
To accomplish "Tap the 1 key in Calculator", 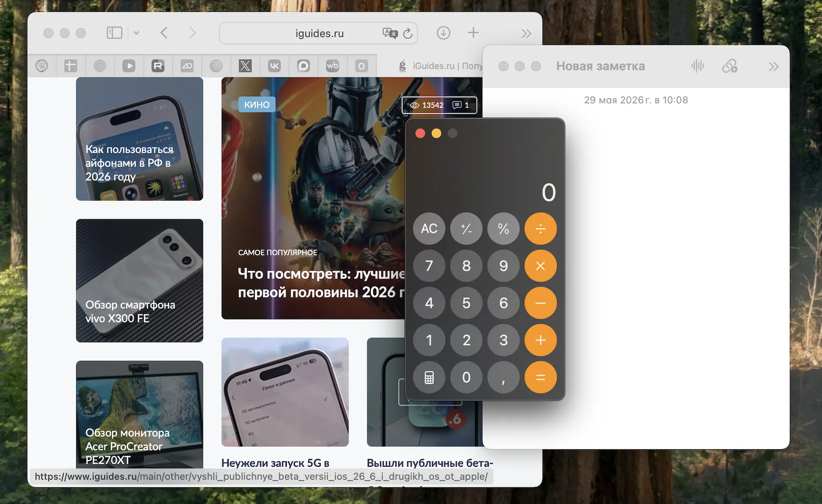I will click(x=429, y=340).
